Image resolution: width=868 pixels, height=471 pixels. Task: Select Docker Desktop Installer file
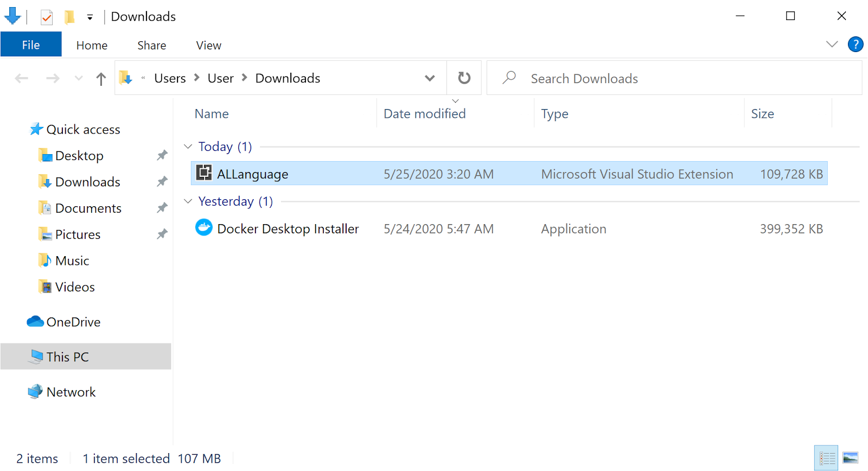pos(509,228)
